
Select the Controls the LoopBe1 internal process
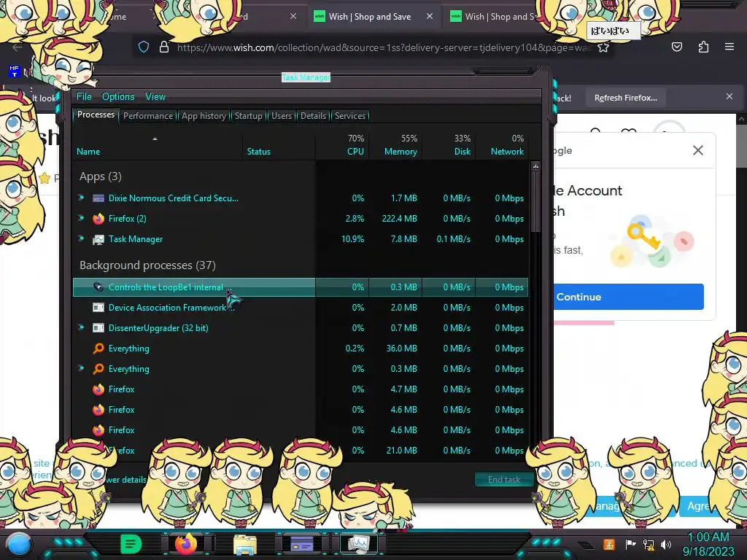(x=300, y=287)
